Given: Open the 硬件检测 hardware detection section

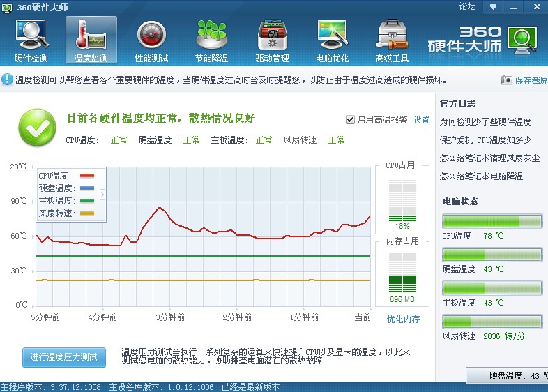Looking at the screenshot, I should pyautogui.click(x=31, y=41).
